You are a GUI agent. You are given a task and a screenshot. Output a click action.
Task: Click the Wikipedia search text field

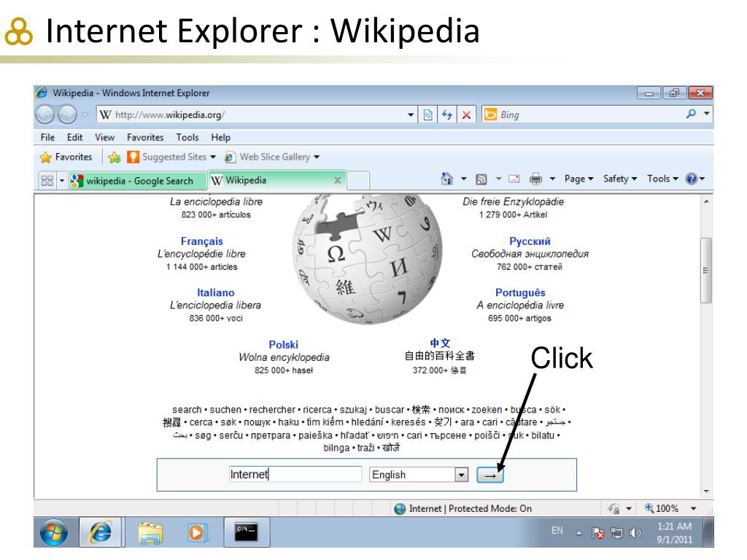[295, 474]
